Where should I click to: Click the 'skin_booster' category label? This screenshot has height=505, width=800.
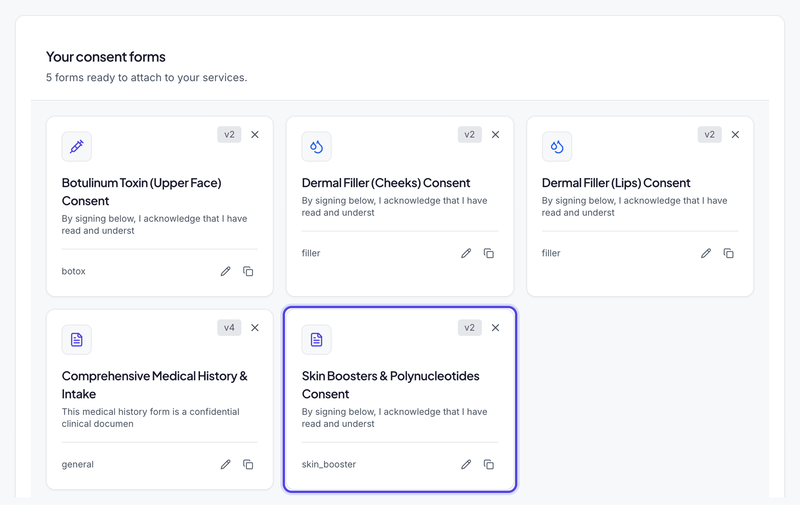pos(329,464)
